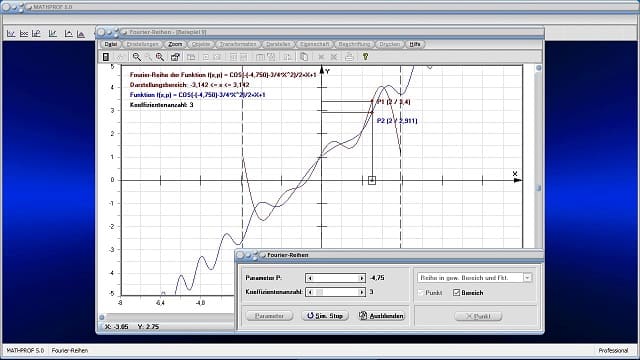Click the Fourier-Reihen dialog title bar
Viewport: 640px width, 360px height.
389,255
